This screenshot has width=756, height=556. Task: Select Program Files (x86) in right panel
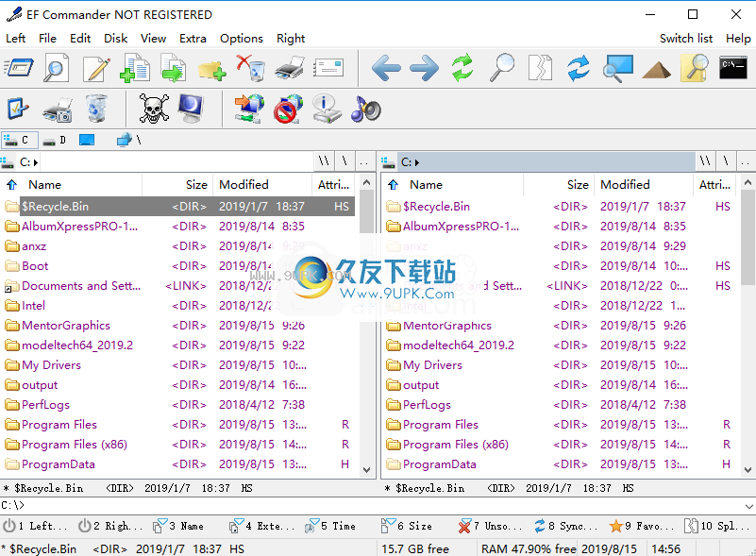click(562, 444)
